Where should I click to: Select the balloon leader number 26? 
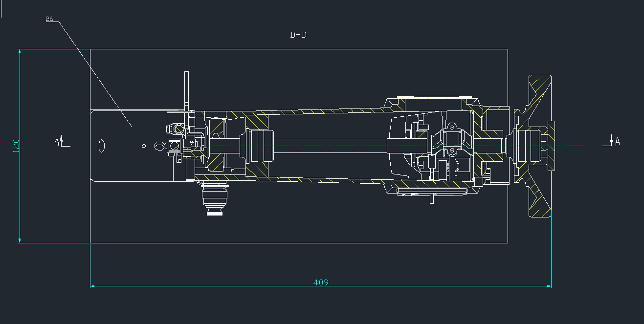pos(49,19)
